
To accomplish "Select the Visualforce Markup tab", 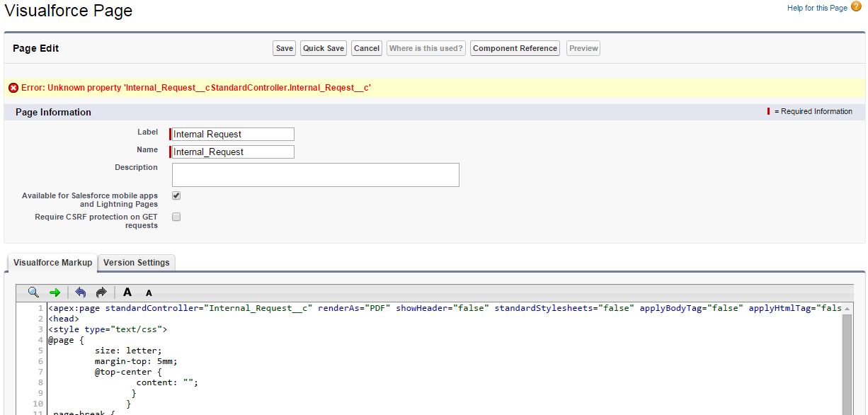I will point(52,263).
